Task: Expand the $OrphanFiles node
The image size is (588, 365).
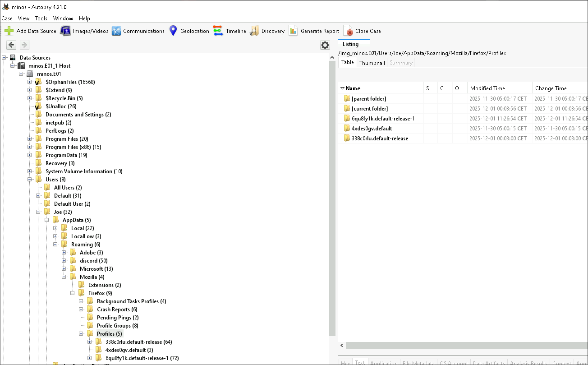Action: pyautogui.click(x=30, y=82)
